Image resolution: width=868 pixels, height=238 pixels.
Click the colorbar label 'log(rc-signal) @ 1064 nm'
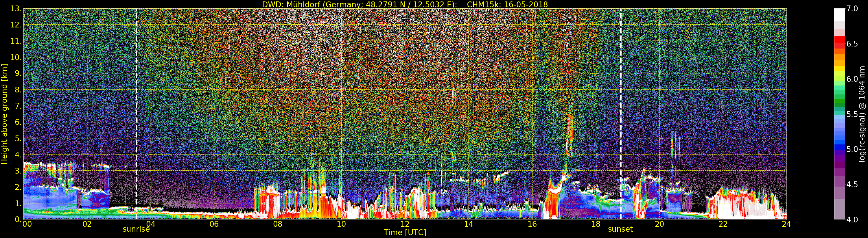863,114
